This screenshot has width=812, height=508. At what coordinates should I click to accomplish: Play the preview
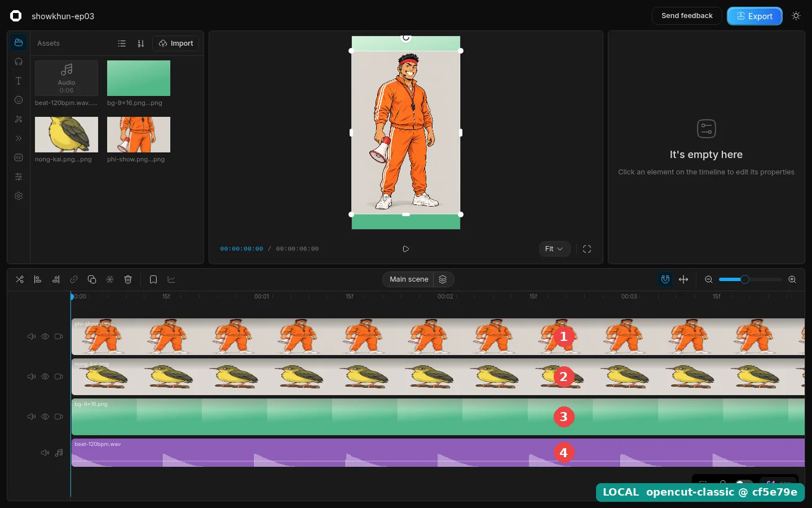point(406,249)
